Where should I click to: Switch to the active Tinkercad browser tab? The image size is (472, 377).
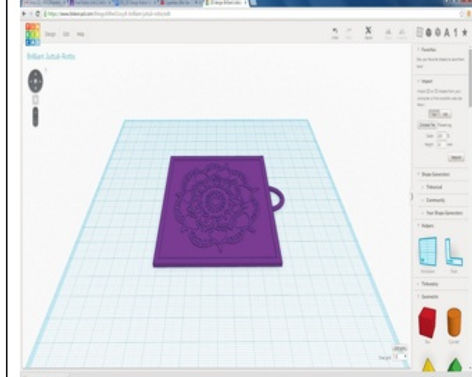pyautogui.click(x=226, y=3)
